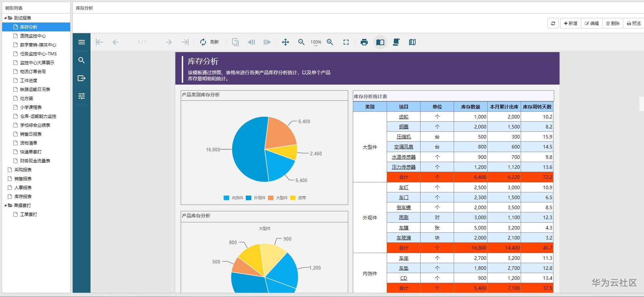
Task: Click the 库存周转天数 column header
Action: tap(537, 107)
